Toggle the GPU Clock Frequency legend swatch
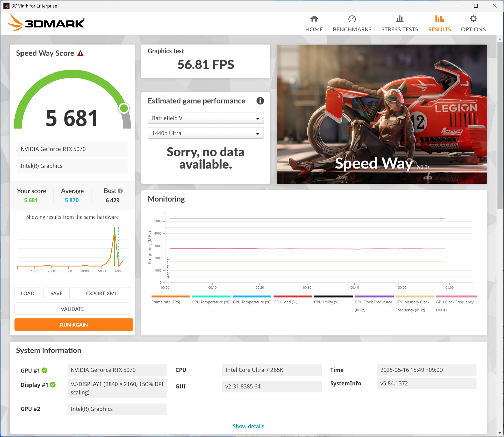504x437 pixels. pos(457,296)
